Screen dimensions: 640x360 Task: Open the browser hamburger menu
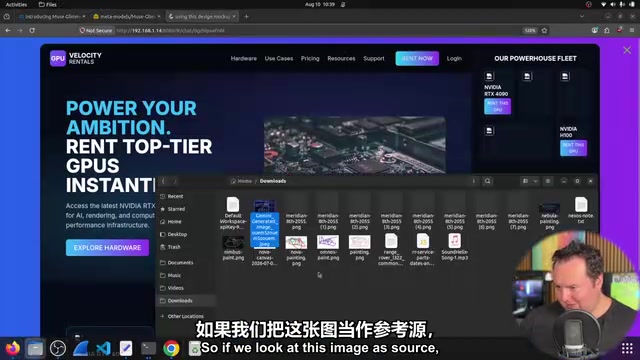[632, 30]
